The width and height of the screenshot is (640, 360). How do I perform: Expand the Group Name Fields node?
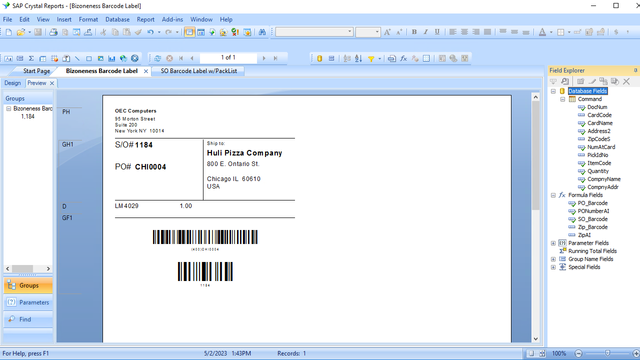pos(553,259)
